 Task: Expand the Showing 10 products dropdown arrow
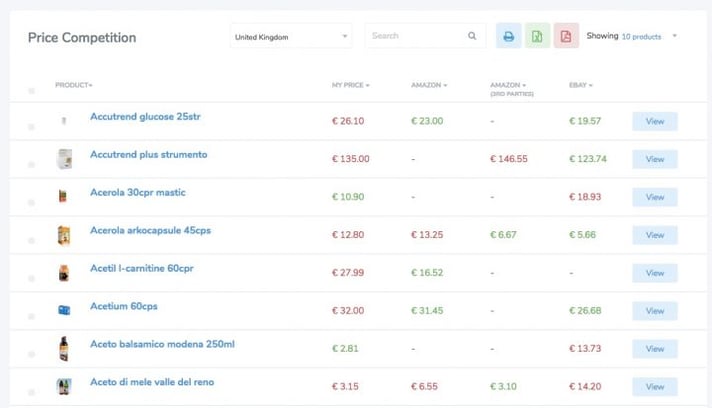coord(674,36)
